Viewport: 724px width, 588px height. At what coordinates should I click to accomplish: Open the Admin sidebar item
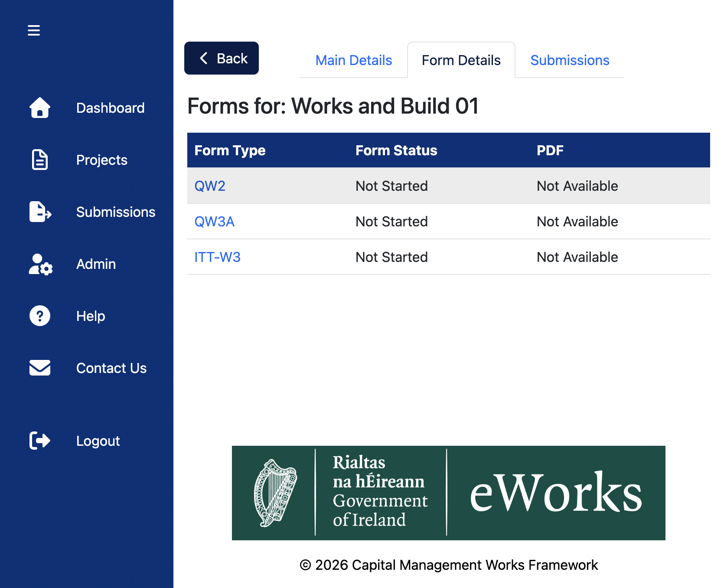coord(96,264)
